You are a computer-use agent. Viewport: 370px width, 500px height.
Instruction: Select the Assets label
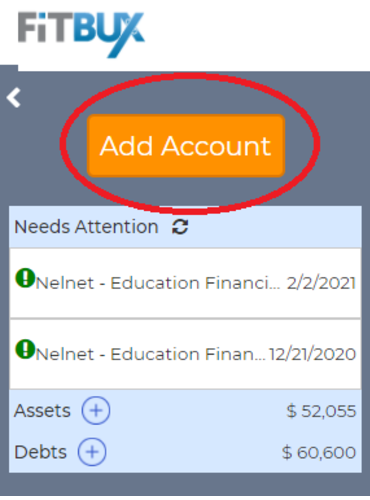click(x=42, y=411)
